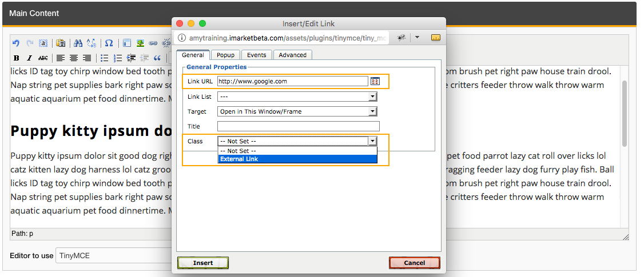Image resolution: width=644 pixels, height=277 pixels.
Task: Click the Insert Image tree icon
Action: point(140,43)
